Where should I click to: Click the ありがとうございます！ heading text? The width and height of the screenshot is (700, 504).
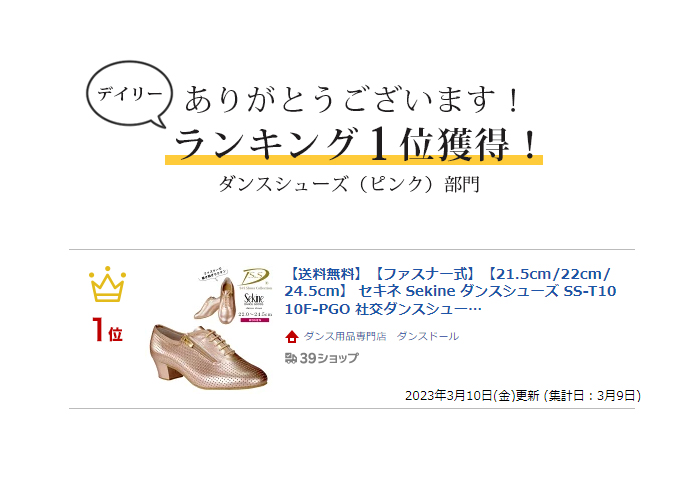(352, 99)
